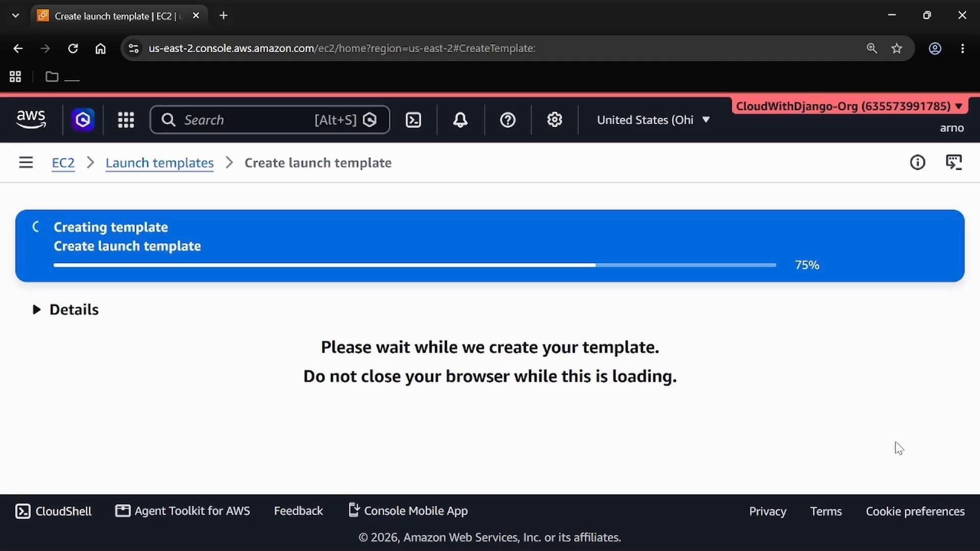Toggle the side navigation hamburger menu
980x551 pixels.
(26, 163)
